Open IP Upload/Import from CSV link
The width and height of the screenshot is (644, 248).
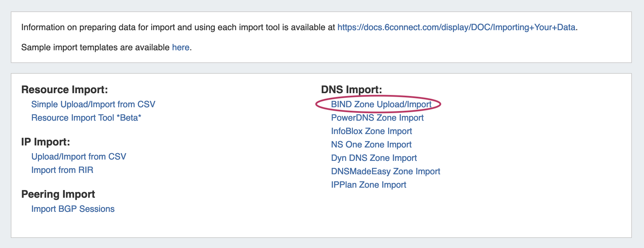79,157
